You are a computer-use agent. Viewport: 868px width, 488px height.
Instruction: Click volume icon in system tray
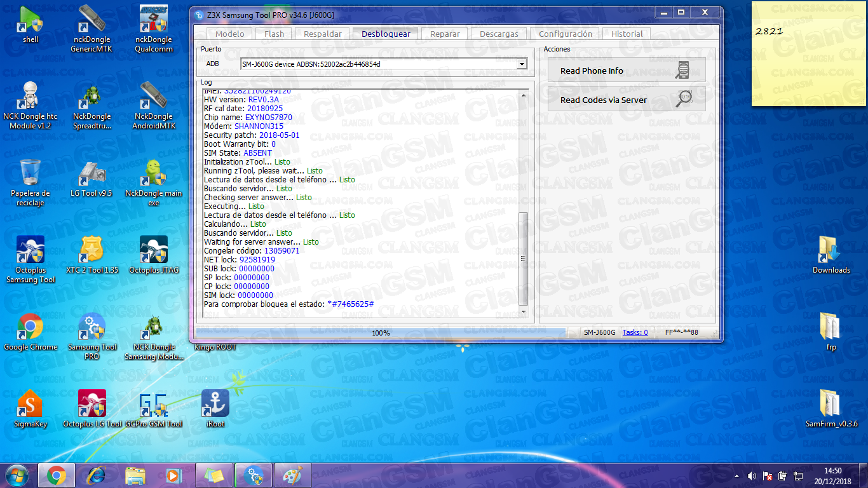tap(752, 476)
